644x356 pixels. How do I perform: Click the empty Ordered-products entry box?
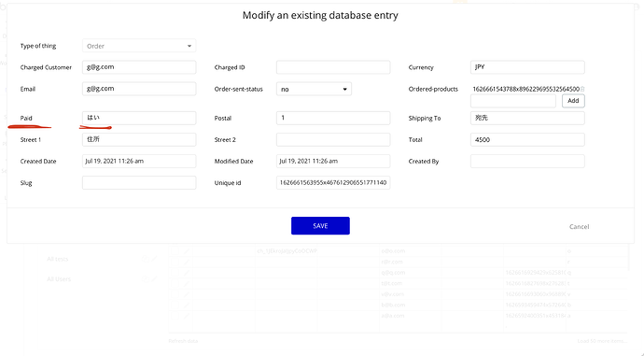pyautogui.click(x=513, y=101)
